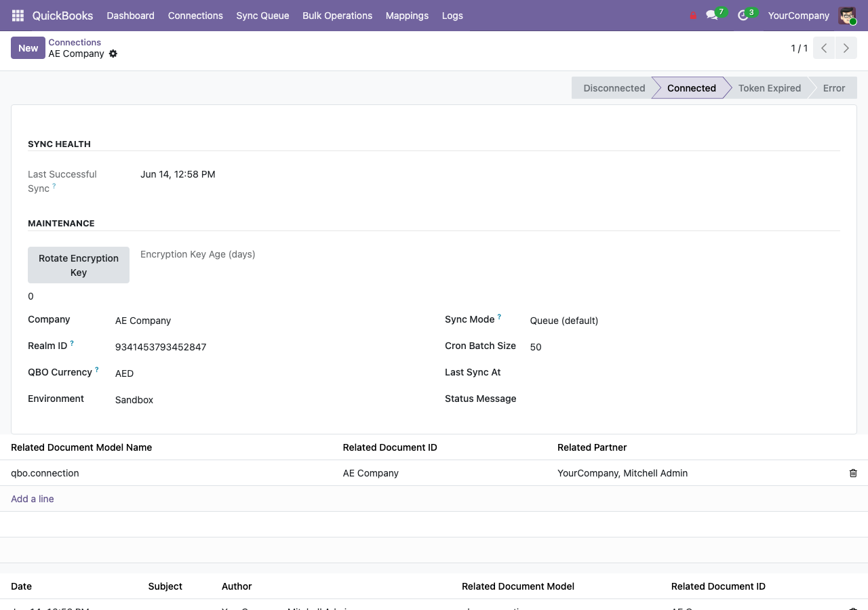Open the qbo.connection row cell
This screenshot has width=868, height=610.
coord(45,473)
